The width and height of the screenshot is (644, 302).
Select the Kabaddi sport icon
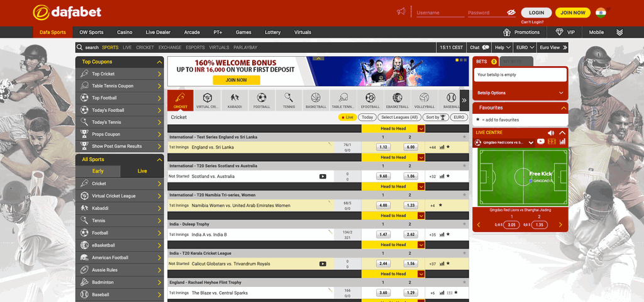pyautogui.click(x=235, y=100)
